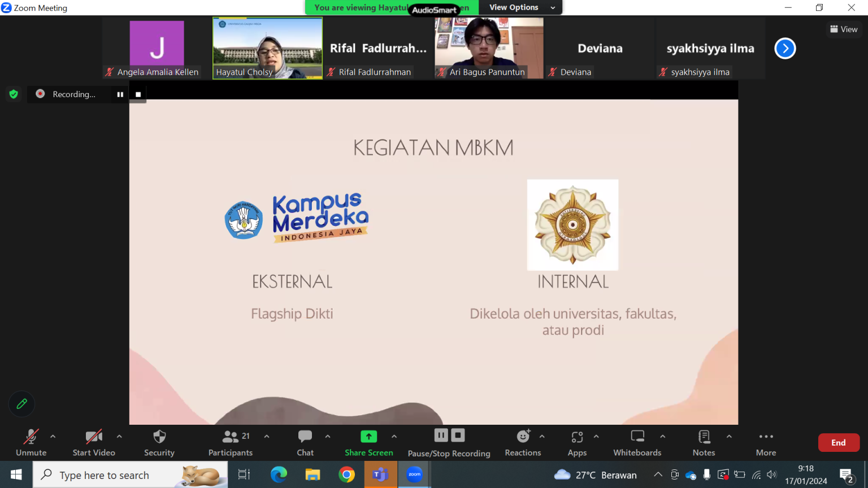The height and width of the screenshot is (488, 868).
Task: Open Participants panel
Action: point(231,443)
